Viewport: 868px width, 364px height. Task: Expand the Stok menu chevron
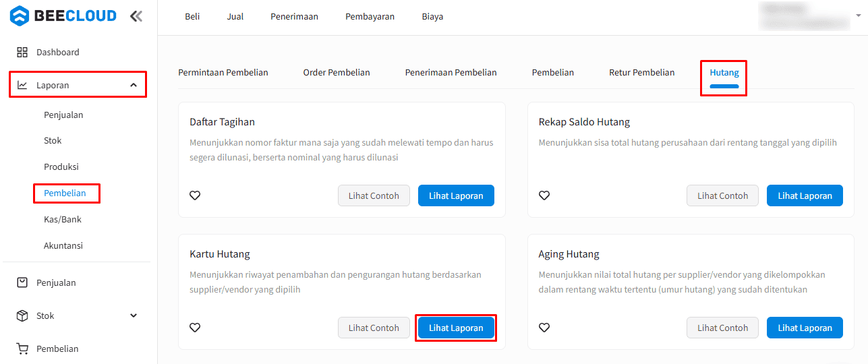(x=134, y=315)
